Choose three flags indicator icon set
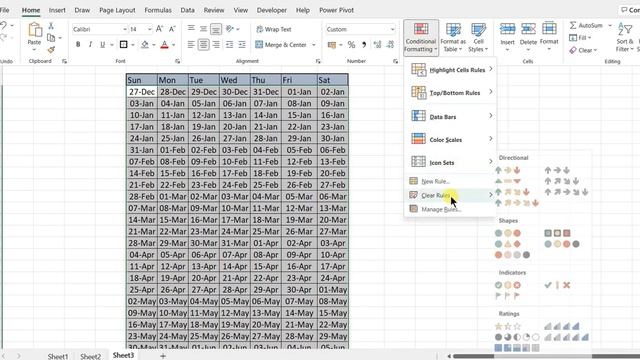Viewport: 640px width, 360px height. 507,296
